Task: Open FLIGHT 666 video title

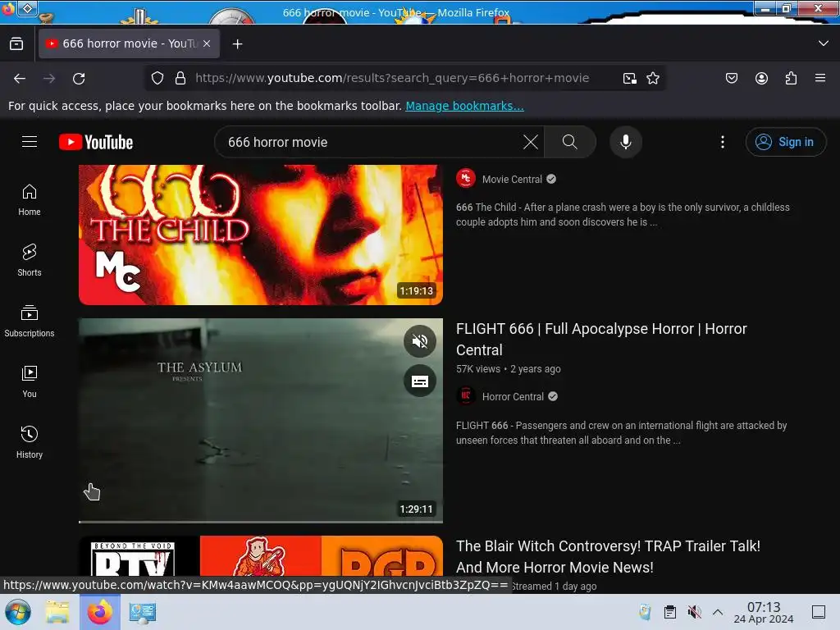Action: click(601, 339)
